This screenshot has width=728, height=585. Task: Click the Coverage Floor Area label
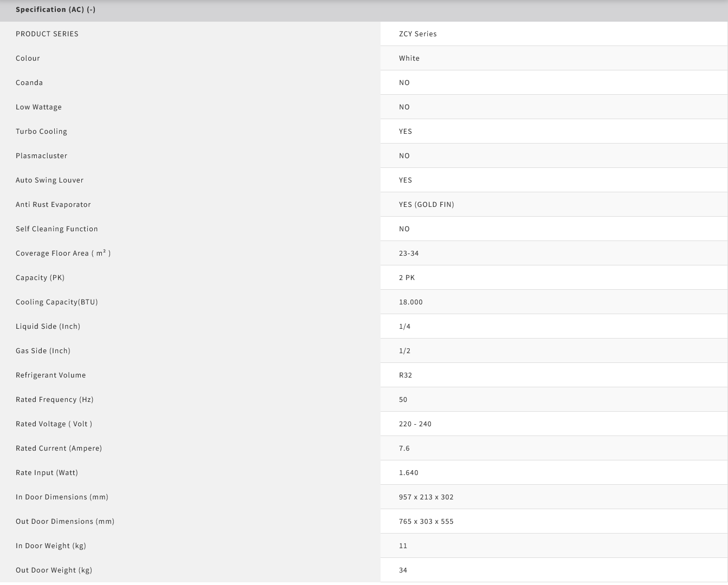(63, 253)
